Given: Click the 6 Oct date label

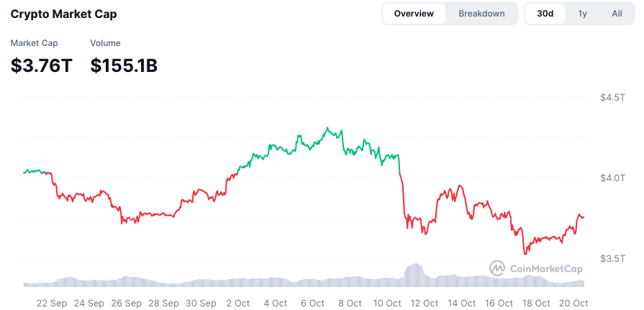Looking at the screenshot, I should pos(312,304).
